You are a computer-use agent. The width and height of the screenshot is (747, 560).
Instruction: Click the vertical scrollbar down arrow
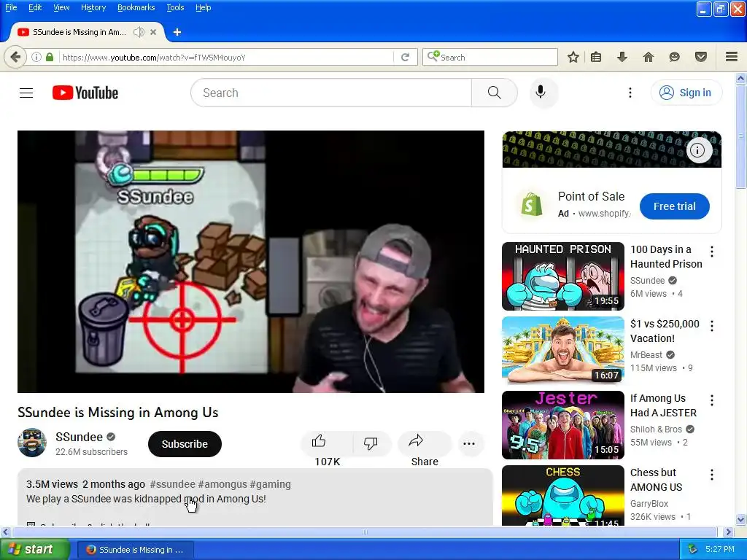741,519
